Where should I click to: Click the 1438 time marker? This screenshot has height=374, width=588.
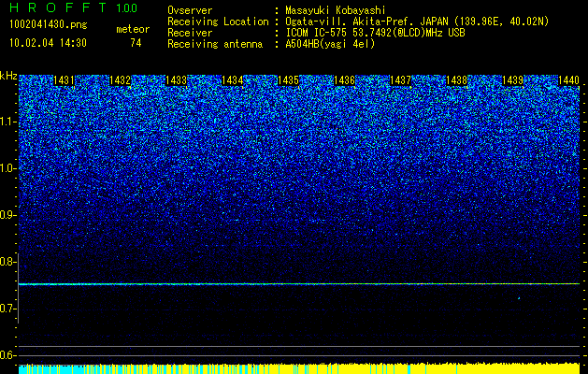pyautogui.click(x=457, y=79)
